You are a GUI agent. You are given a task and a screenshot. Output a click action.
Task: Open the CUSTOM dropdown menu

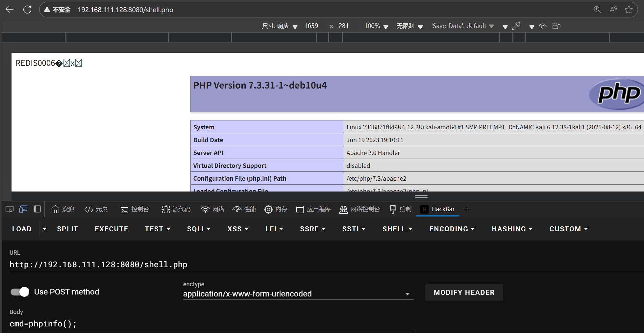point(568,229)
